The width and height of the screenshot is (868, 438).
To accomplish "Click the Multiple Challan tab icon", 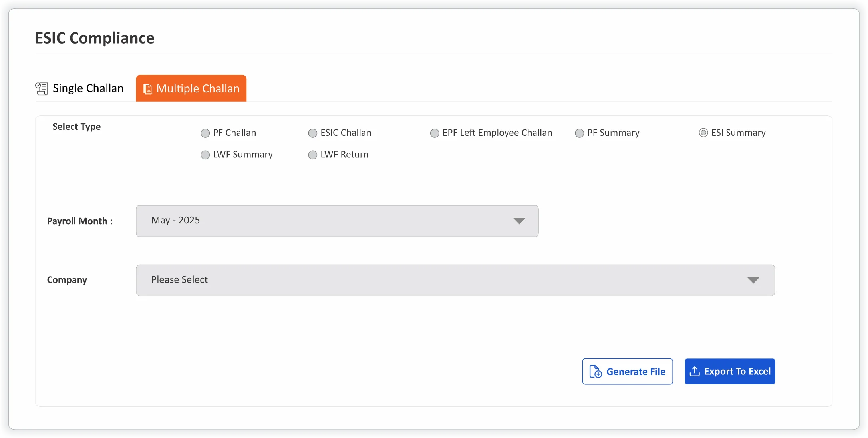I will point(148,89).
